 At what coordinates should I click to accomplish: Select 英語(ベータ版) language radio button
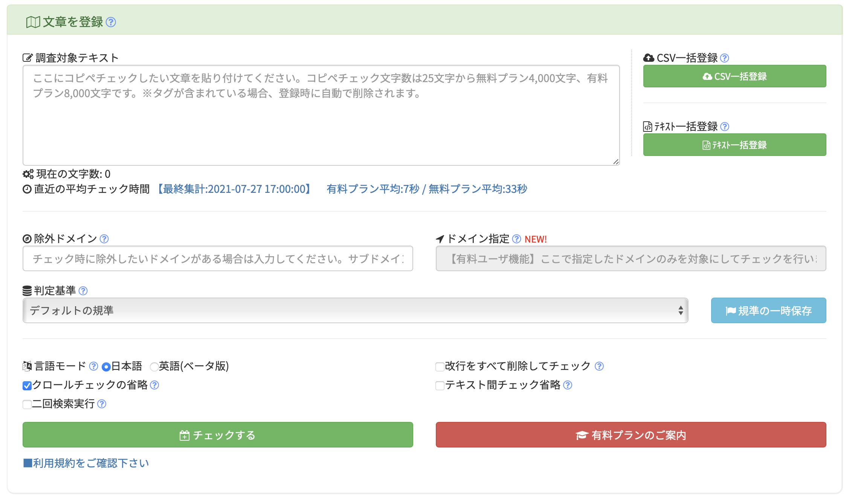(154, 367)
